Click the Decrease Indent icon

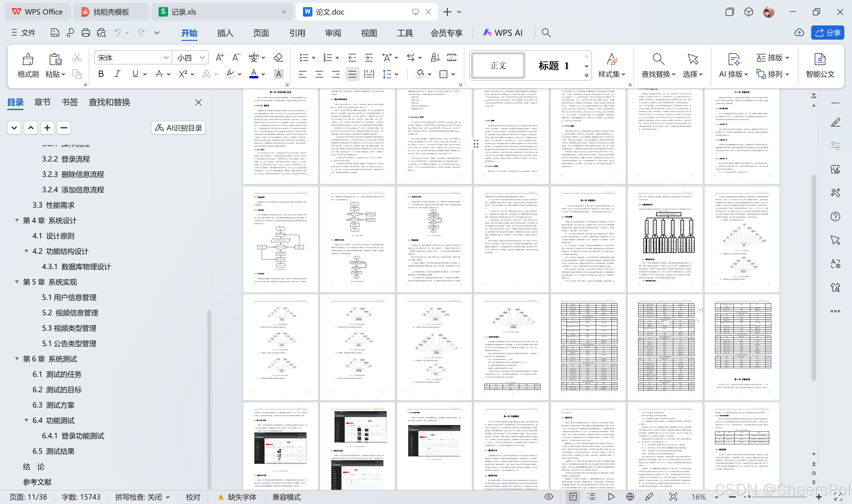click(352, 57)
